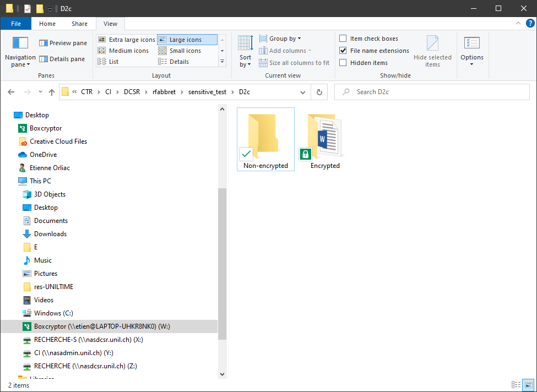Viewport: 537px width, 392px height.
Task: Select Boxcryptor W: drive in sidebar
Action: pos(102,326)
